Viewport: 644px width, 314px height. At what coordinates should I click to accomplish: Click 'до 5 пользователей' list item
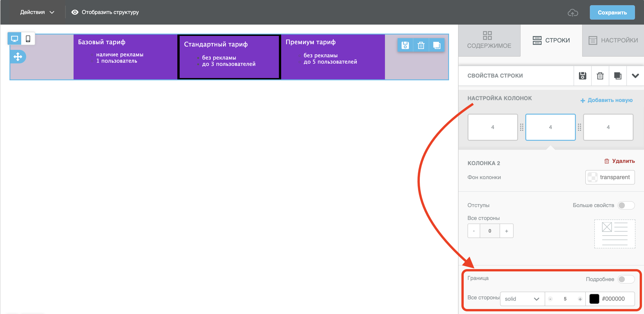coord(330,62)
